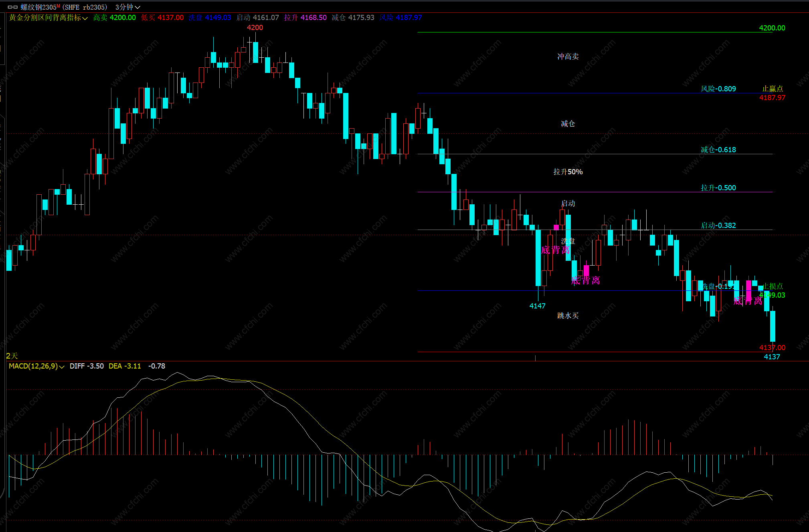Click the DEA -3.11 readout
809x532 pixels.
point(125,366)
